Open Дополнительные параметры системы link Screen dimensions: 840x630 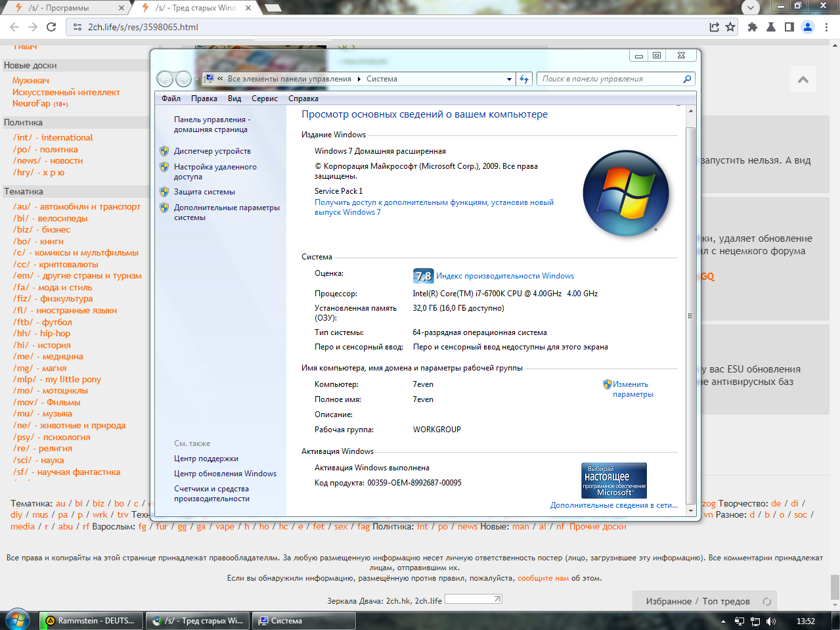click(227, 212)
